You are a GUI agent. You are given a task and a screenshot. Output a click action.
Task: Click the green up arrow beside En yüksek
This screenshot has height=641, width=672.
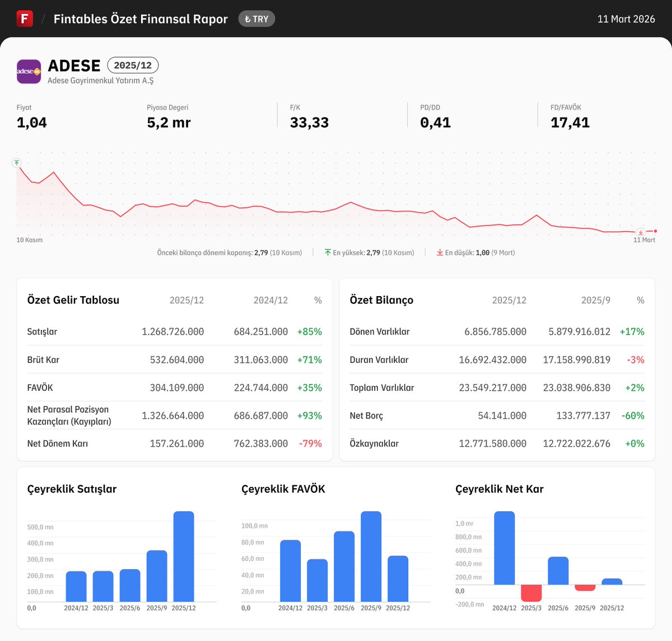tap(328, 252)
